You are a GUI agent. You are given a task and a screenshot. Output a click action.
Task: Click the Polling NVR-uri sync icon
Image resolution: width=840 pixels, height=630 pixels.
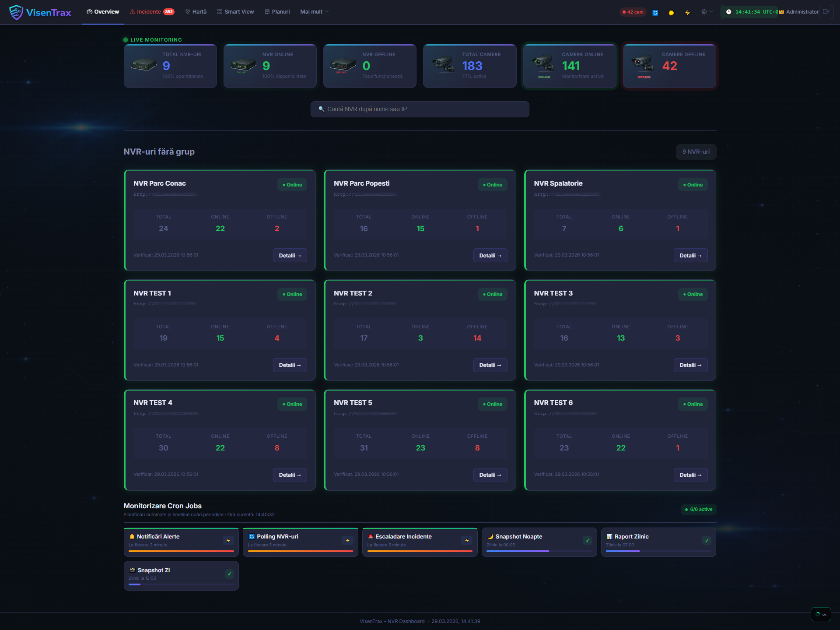click(x=252, y=537)
